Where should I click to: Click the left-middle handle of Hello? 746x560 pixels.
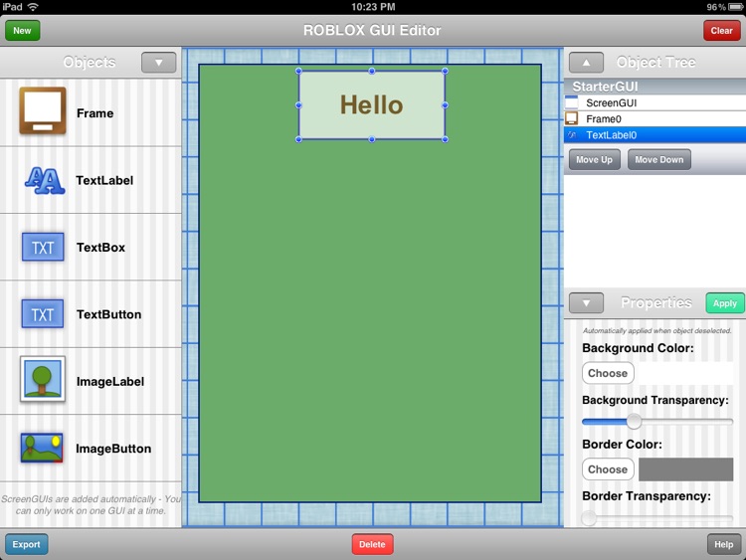pyautogui.click(x=298, y=105)
